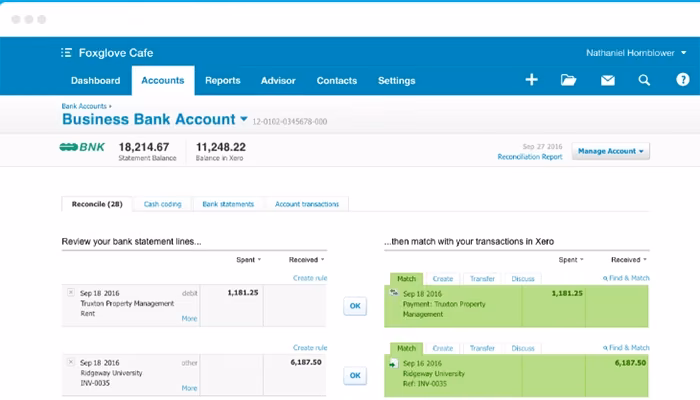Click the BNK bank logo
The image size is (700, 400).
82,147
